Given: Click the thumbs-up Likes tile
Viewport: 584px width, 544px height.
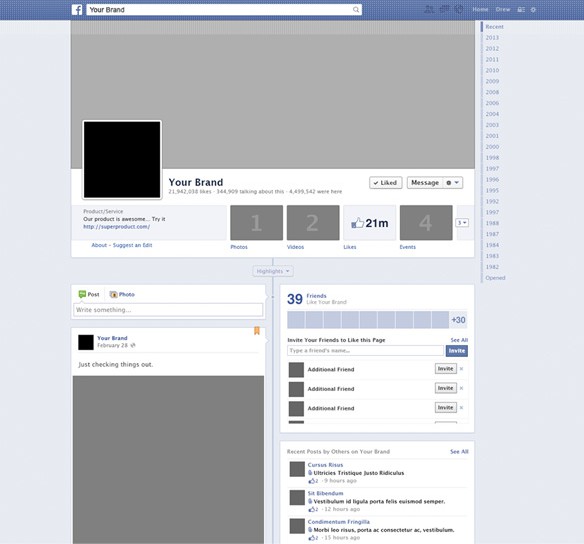Looking at the screenshot, I should point(369,223).
